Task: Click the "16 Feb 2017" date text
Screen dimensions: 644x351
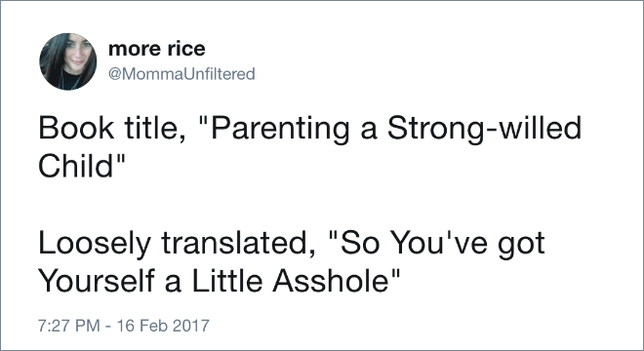Action: [163, 326]
